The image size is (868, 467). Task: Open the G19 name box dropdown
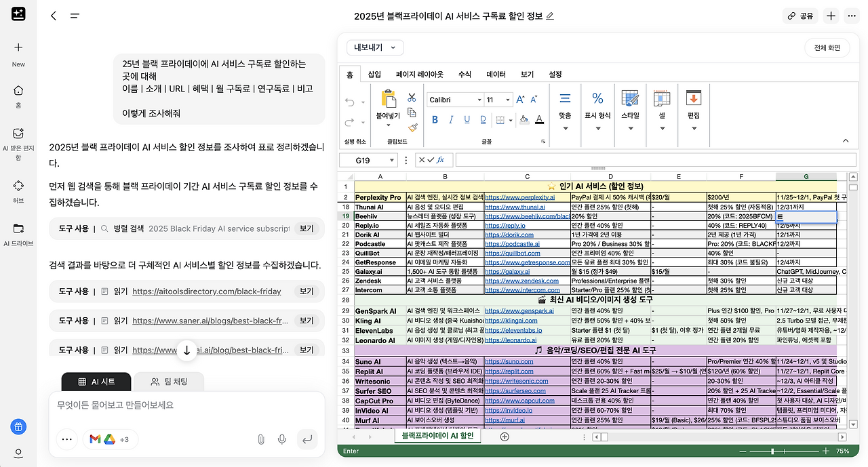(391, 160)
